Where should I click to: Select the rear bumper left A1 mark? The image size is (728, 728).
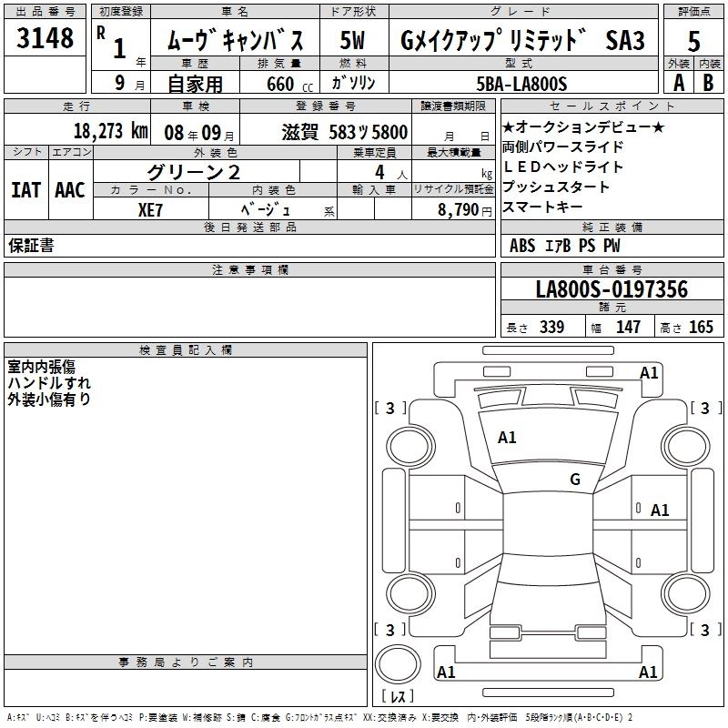pos(446,672)
